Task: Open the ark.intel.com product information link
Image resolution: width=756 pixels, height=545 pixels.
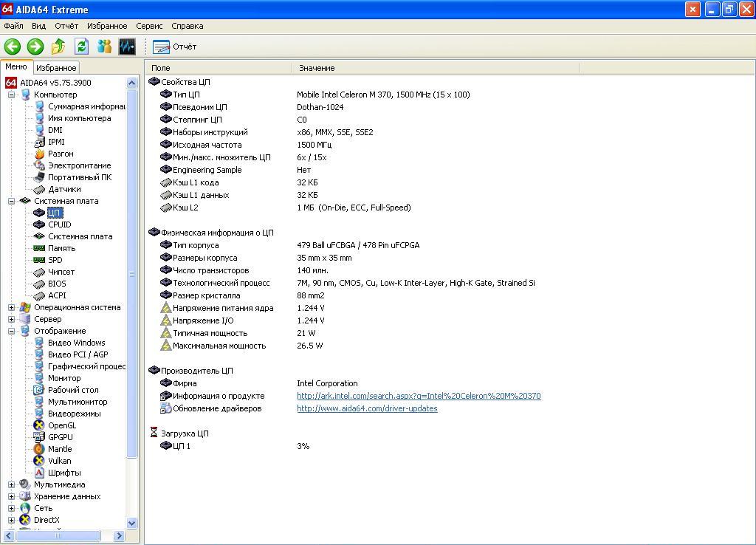Action: click(x=419, y=396)
